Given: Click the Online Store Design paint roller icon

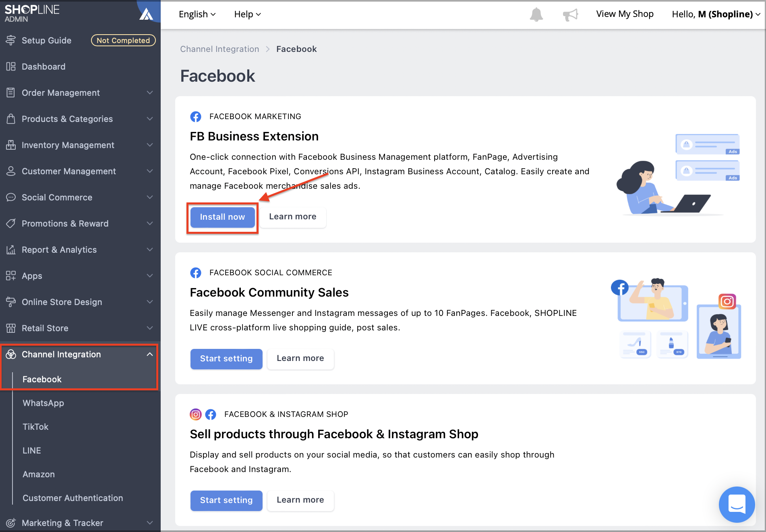Looking at the screenshot, I should (11, 302).
